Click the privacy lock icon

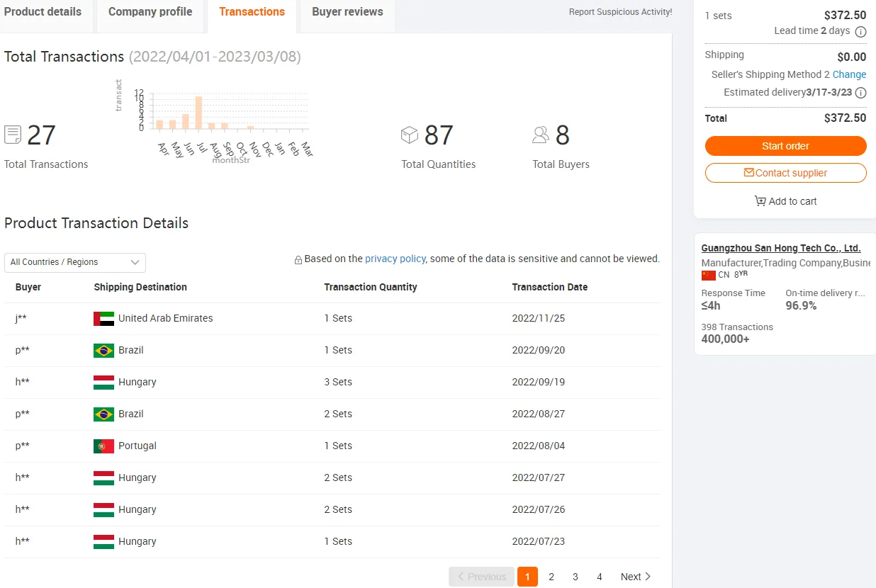pyautogui.click(x=298, y=260)
